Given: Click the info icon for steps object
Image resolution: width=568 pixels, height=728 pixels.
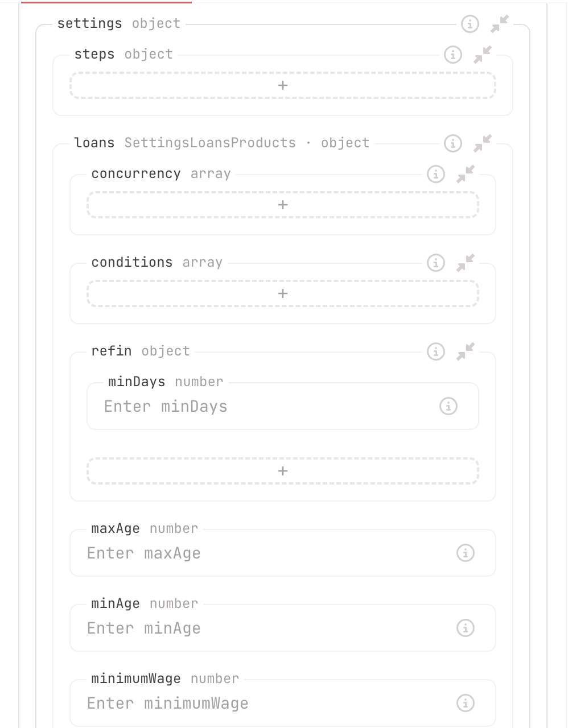Looking at the screenshot, I should coord(452,55).
